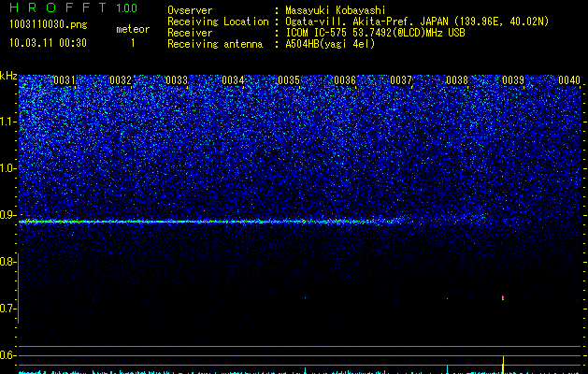This screenshot has height=374, width=588.
Task: Select the A504HB(yagi 4el) antenna text
Action: coord(330,44)
